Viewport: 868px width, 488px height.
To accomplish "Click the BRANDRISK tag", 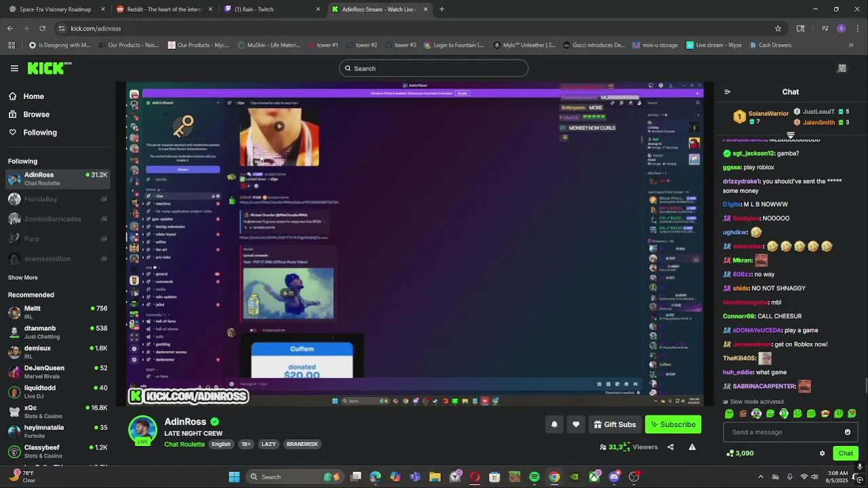I will point(302,445).
